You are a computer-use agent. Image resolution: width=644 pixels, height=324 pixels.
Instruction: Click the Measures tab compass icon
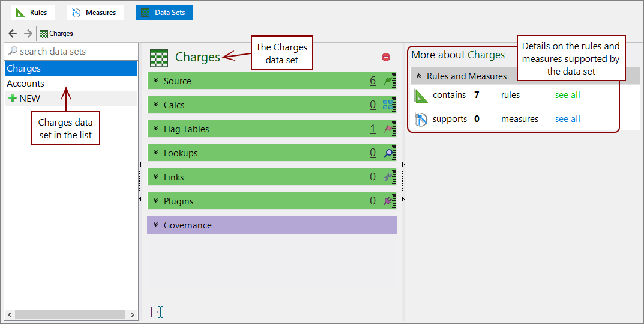tap(76, 13)
